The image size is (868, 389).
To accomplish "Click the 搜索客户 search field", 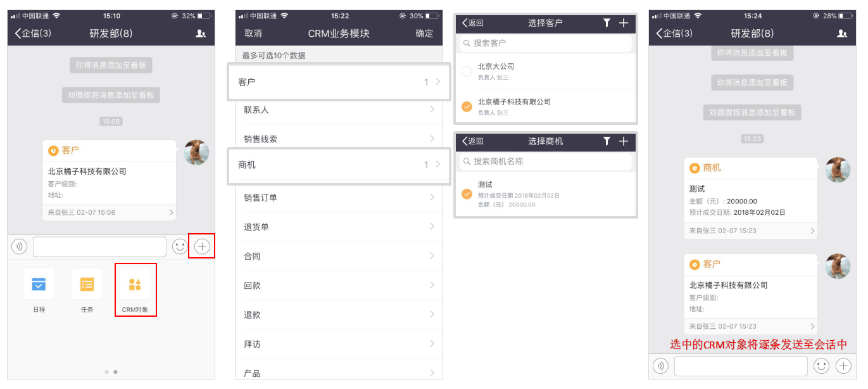I will [545, 43].
